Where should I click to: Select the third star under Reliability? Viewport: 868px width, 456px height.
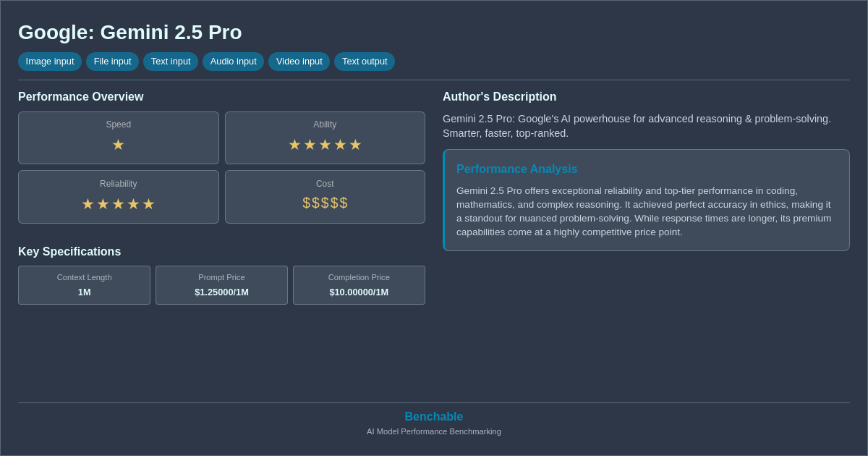pos(118,204)
